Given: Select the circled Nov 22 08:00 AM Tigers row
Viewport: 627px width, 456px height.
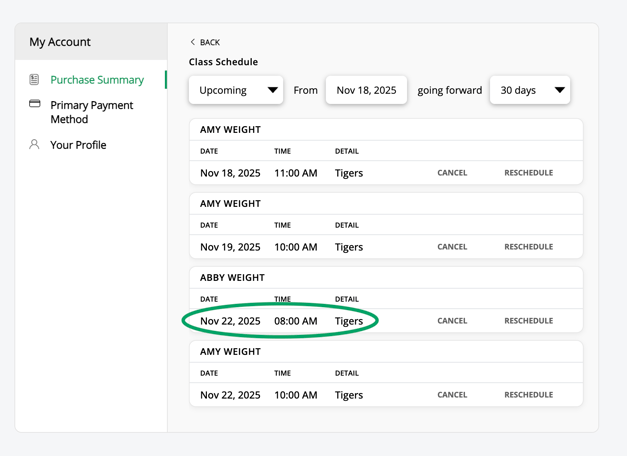Looking at the screenshot, I should [x=280, y=321].
